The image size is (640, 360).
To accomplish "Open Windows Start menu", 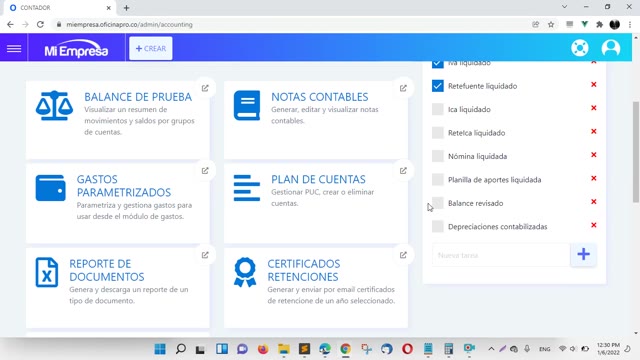I will (x=160, y=349).
